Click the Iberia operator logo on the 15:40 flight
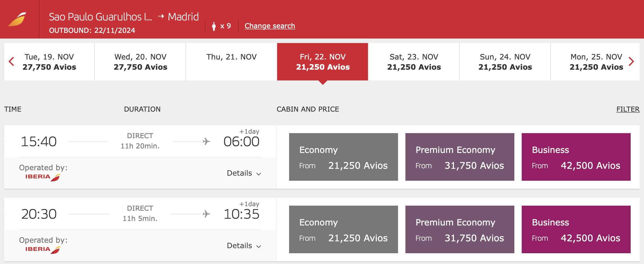The height and width of the screenshot is (264, 644). [x=43, y=177]
